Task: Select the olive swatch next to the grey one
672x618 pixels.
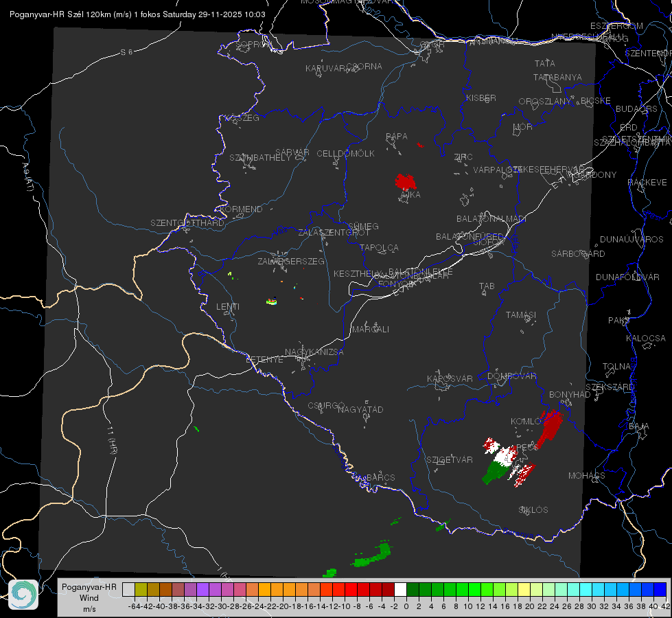Action: (141, 589)
